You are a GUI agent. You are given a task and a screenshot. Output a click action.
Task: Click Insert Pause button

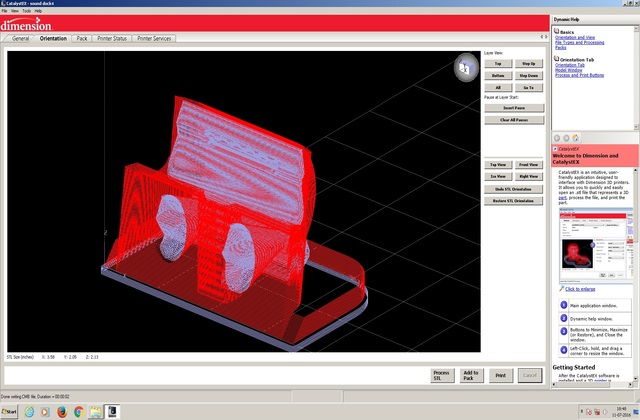point(514,108)
